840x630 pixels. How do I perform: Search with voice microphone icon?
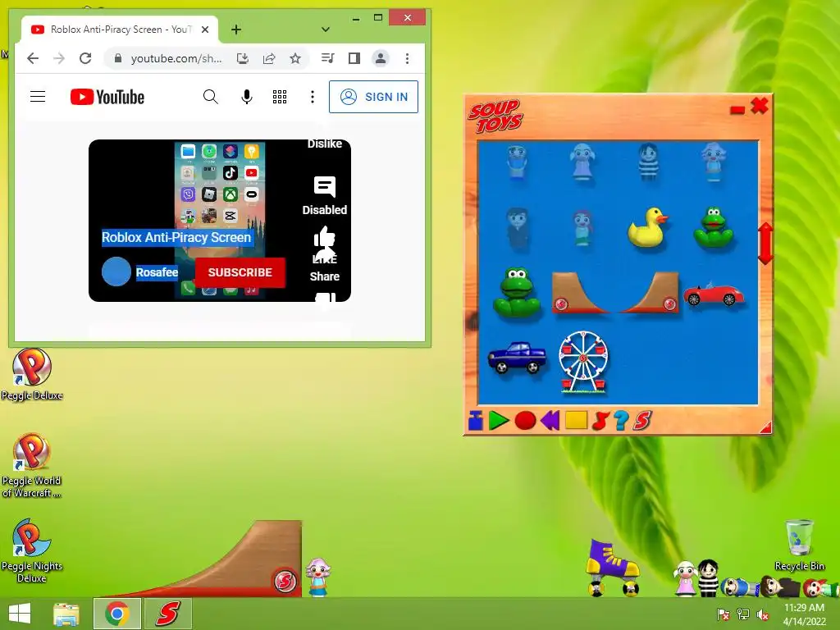pos(246,97)
